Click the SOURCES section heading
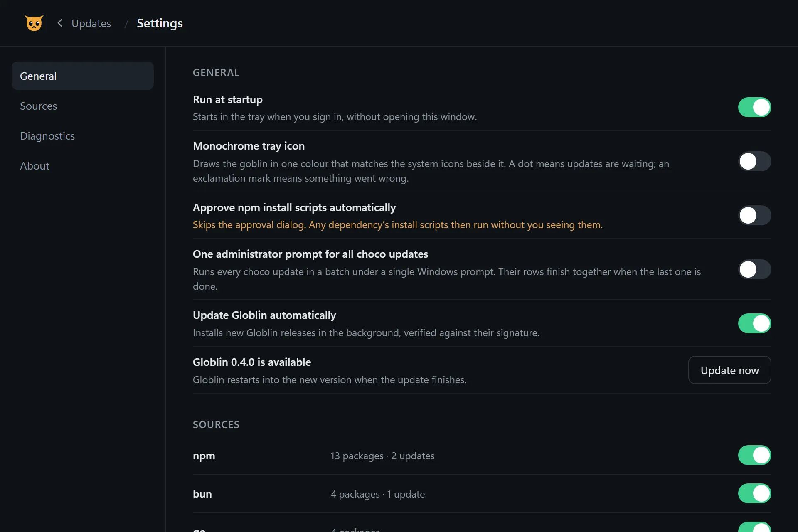This screenshot has height=532, width=798. pos(216,424)
